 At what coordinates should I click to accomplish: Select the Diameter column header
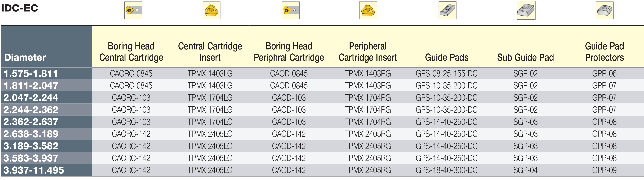[x=25, y=57]
